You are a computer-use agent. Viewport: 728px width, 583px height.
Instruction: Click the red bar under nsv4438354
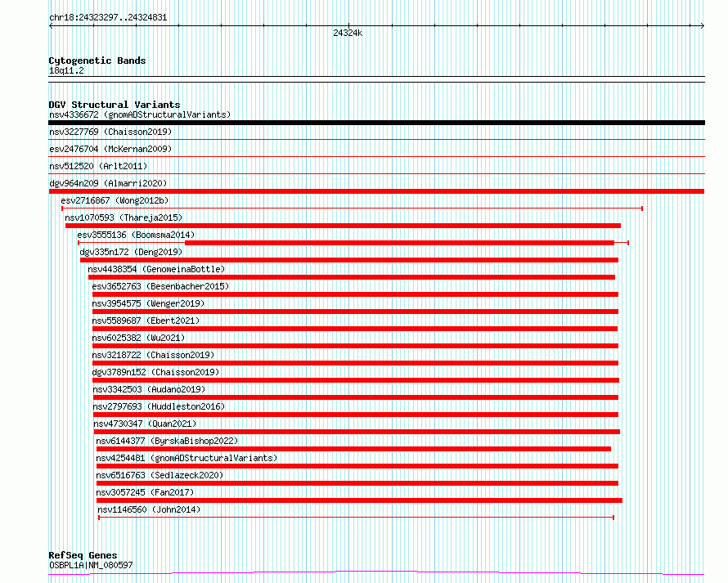(352, 277)
